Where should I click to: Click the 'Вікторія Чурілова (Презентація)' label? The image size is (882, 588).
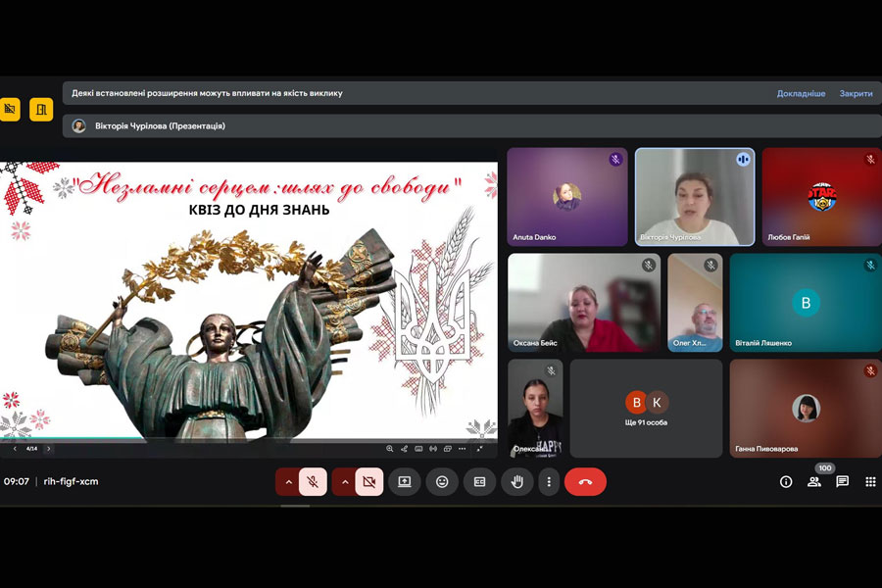click(x=161, y=126)
